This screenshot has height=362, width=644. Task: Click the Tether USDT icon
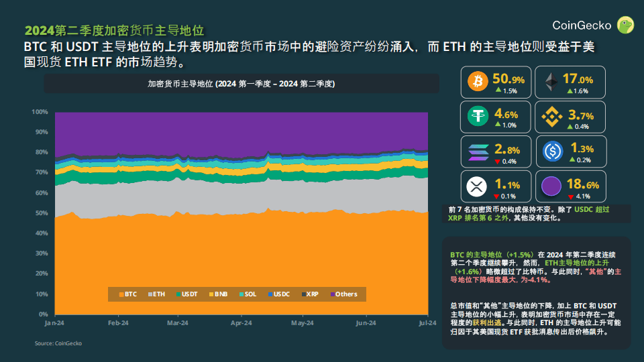click(478, 116)
